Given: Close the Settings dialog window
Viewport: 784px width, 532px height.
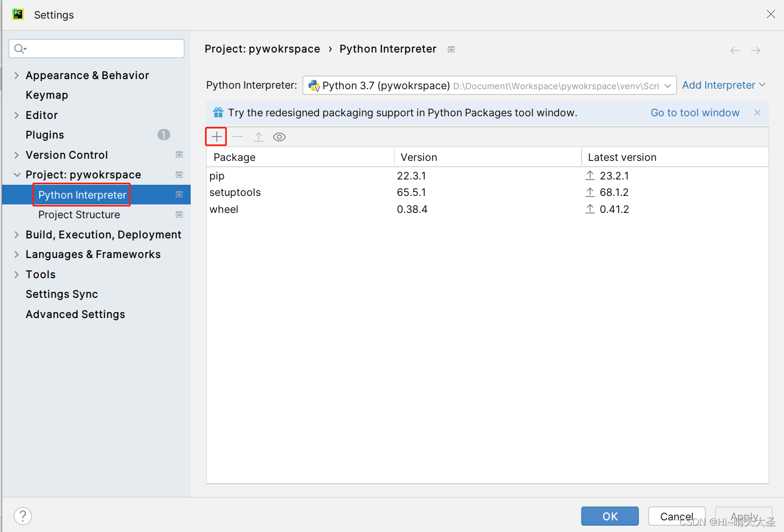Looking at the screenshot, I should [x=771, y=14].
